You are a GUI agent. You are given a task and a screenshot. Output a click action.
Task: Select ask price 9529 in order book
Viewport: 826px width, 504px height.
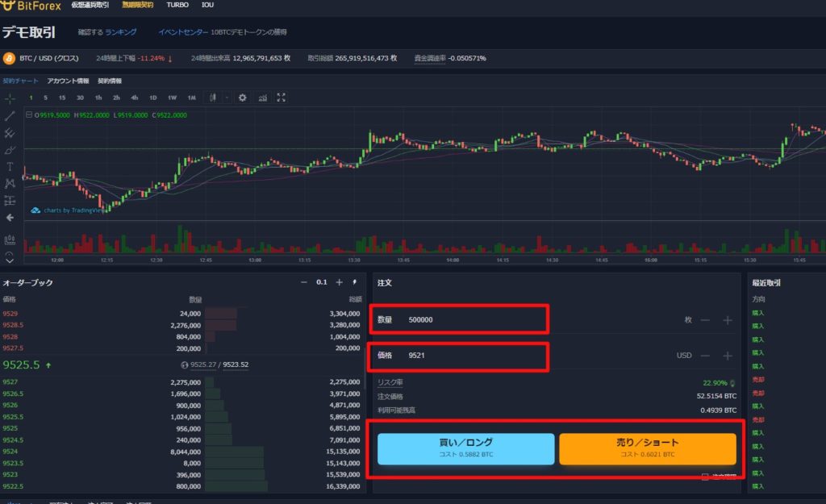[x=10, y=314]
